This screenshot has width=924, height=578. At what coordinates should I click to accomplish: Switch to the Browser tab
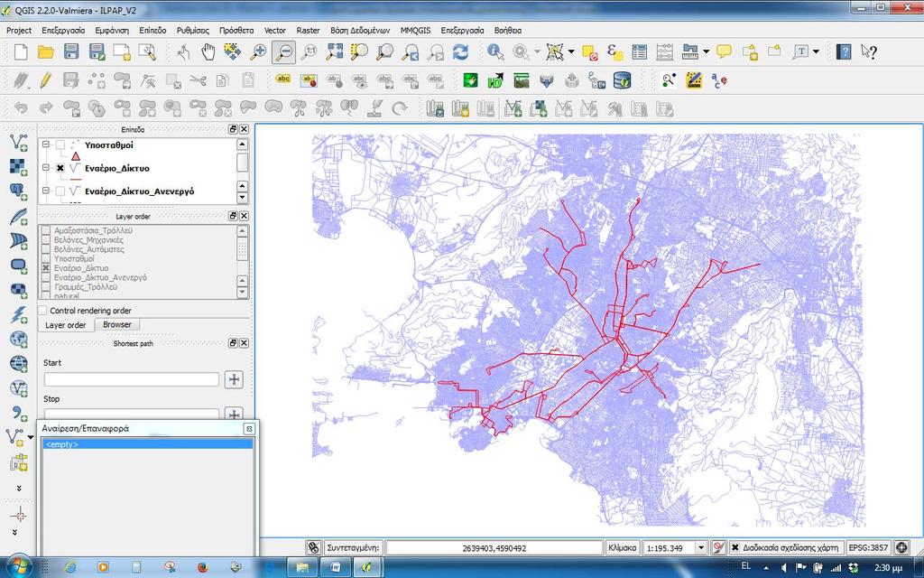point(117,324)
